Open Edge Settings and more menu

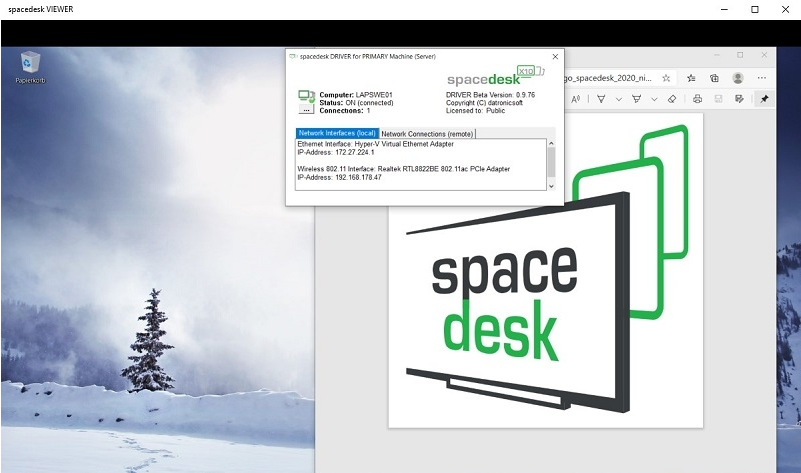pyautogui.click(x=762, y=78)
